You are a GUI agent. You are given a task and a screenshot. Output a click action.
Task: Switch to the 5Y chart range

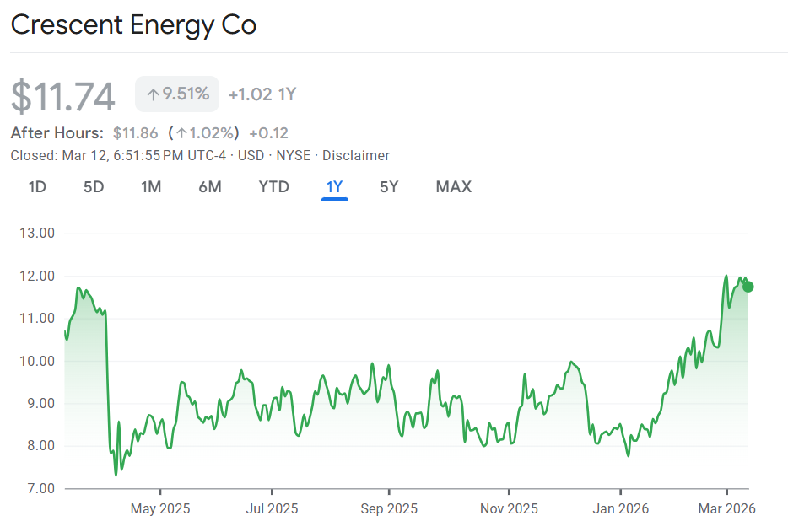(389, 187)
